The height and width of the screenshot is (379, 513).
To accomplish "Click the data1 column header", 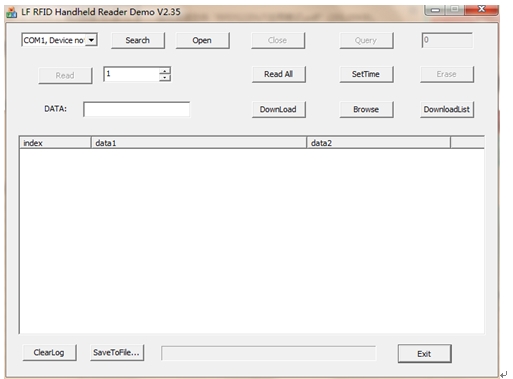I will tap(199, 143).
